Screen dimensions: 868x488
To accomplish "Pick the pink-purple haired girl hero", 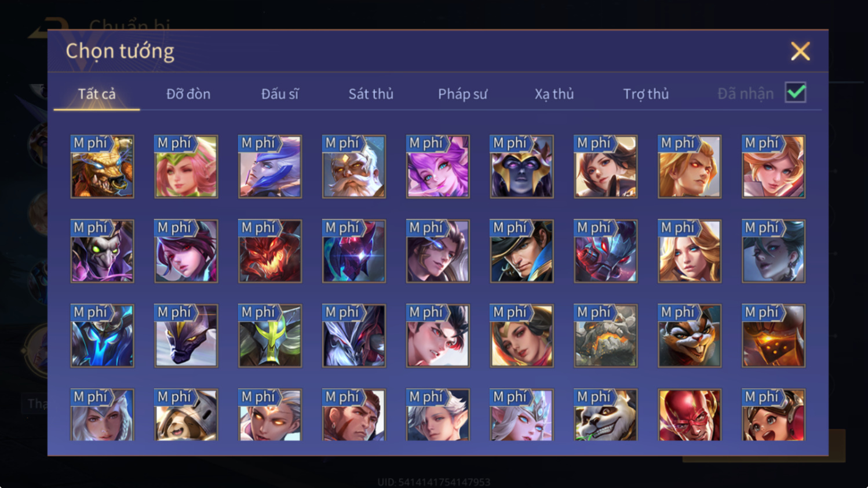I will [438, 167].
